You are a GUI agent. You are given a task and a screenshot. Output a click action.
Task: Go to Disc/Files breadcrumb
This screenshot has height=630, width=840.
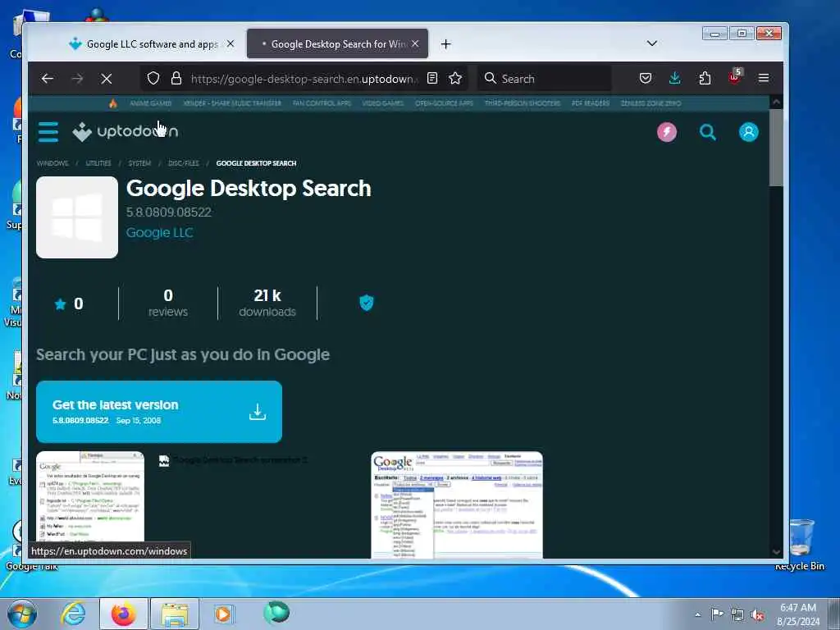coord(183,163)
